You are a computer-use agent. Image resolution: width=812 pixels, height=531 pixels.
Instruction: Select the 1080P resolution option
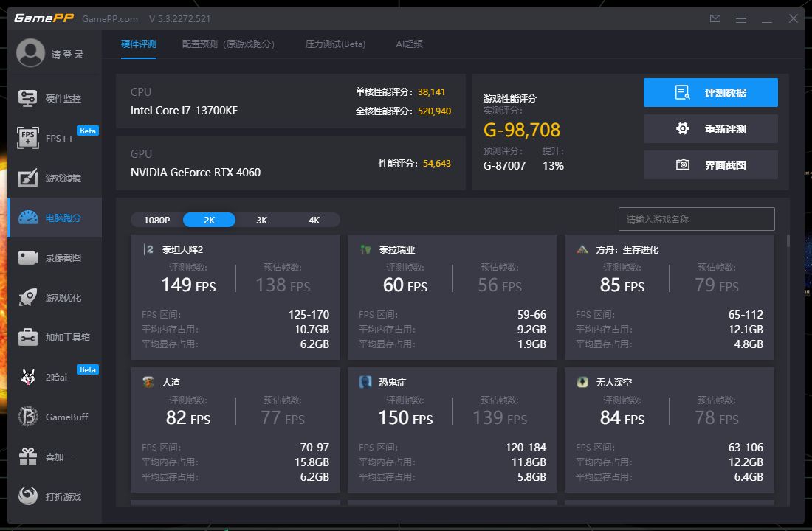coord(157,220)
